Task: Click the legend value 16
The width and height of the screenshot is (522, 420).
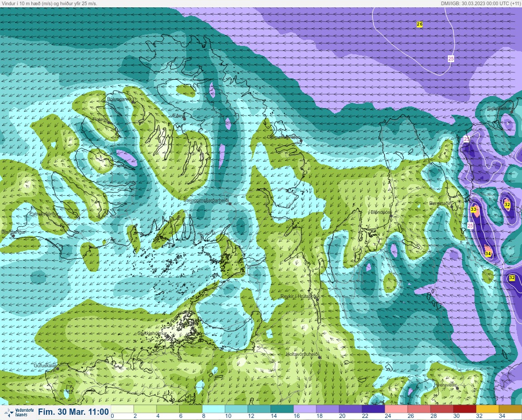Action: [x=296, y=416]
